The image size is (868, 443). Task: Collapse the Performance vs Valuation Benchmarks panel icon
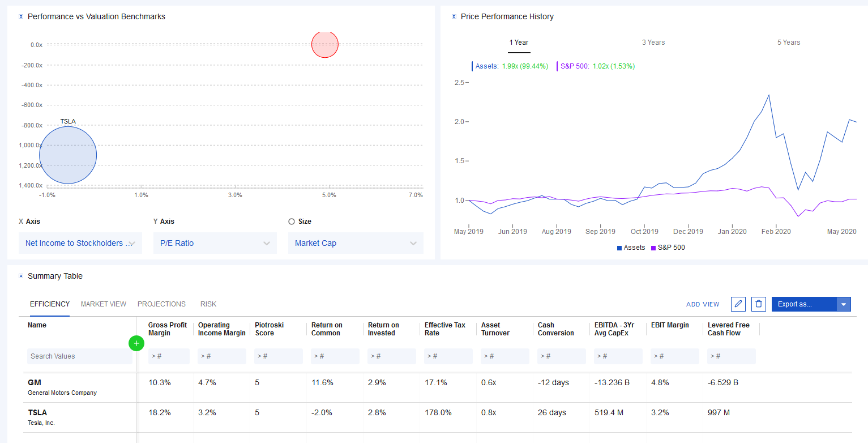coord(21,17)
